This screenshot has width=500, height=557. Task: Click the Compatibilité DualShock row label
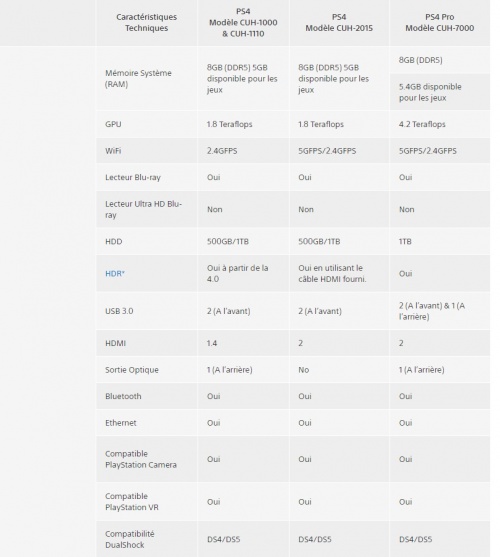coord(130,539)
